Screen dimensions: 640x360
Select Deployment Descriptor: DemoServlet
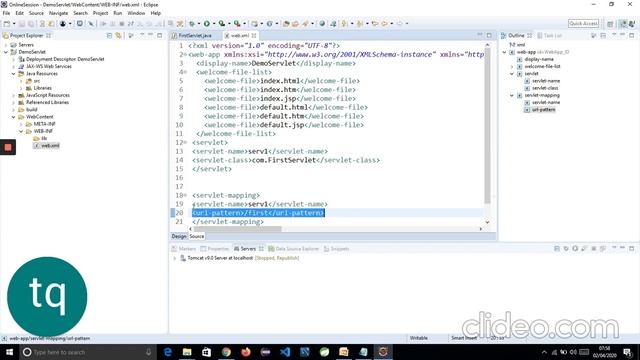65,59
